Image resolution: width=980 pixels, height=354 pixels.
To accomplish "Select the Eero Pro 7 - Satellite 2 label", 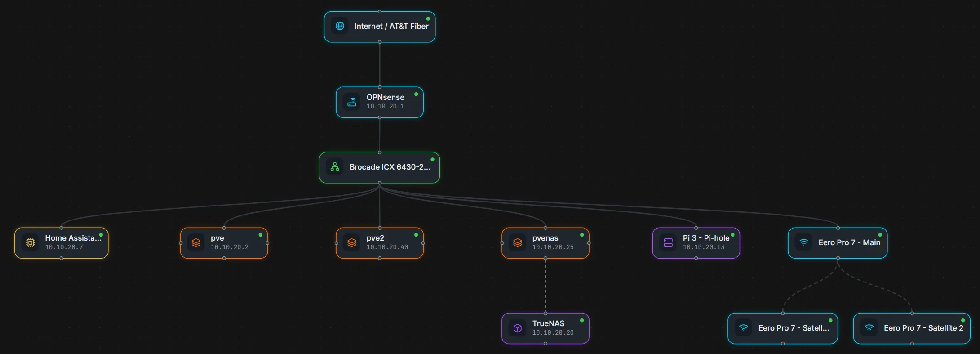I will 923,328.
